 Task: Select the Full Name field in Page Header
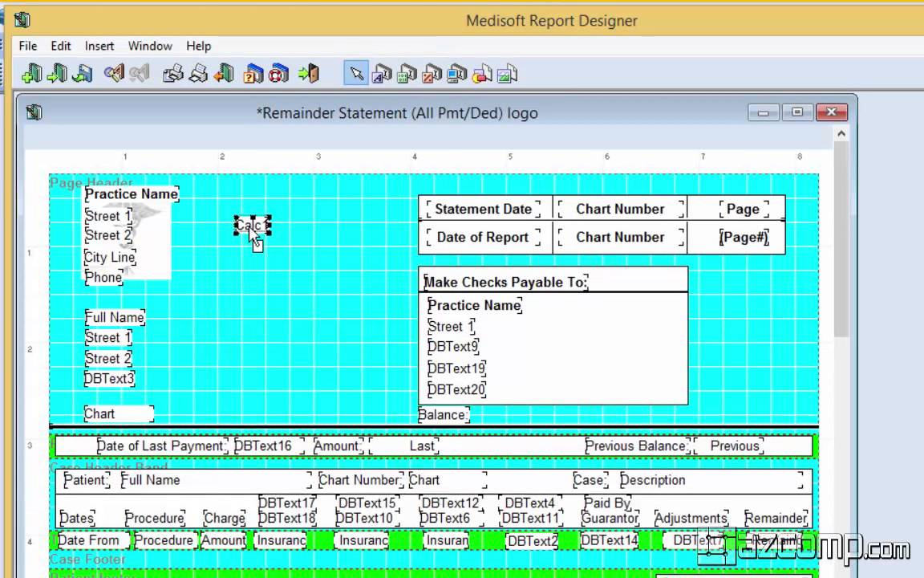pyautogui.click(x=115, y=317)
